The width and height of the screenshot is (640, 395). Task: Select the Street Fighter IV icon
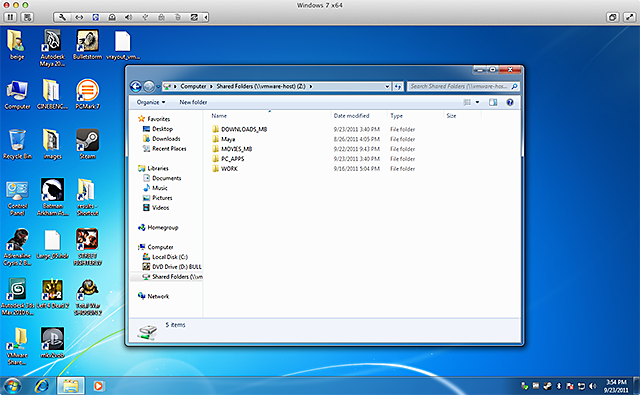[x=87, y=247]
